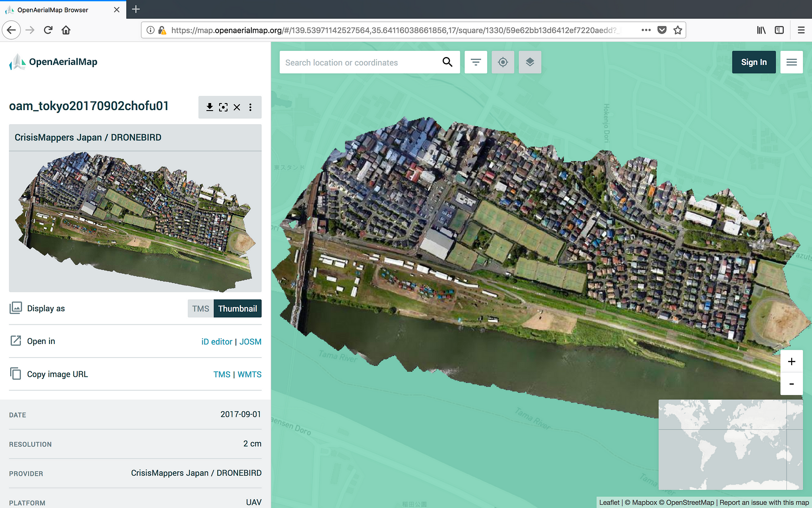
Task: Copy the WMTS image URL
Action: [x=250, y=374]
